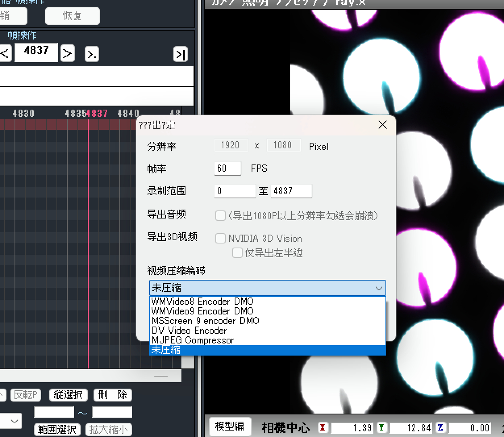Select WMVideo9 Encoder DMO from list

tap(202, 311)
